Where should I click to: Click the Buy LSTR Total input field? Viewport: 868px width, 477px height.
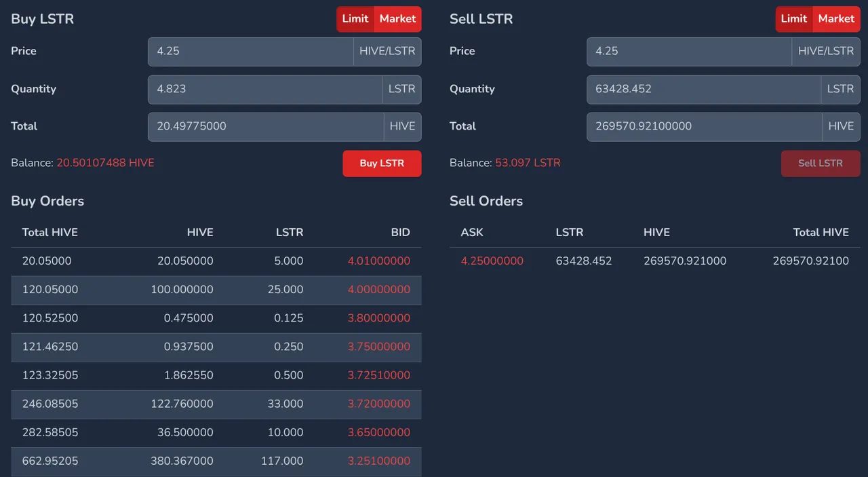click(266, 127)
